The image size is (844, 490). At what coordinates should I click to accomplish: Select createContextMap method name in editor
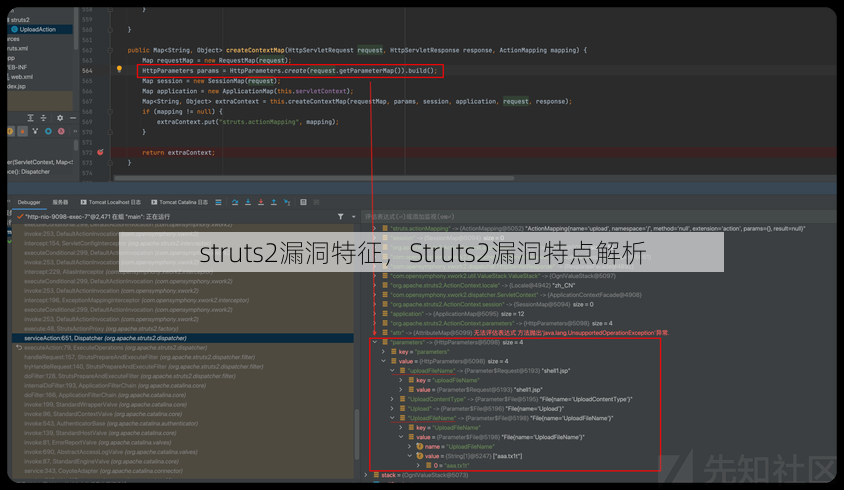[255, 50]
